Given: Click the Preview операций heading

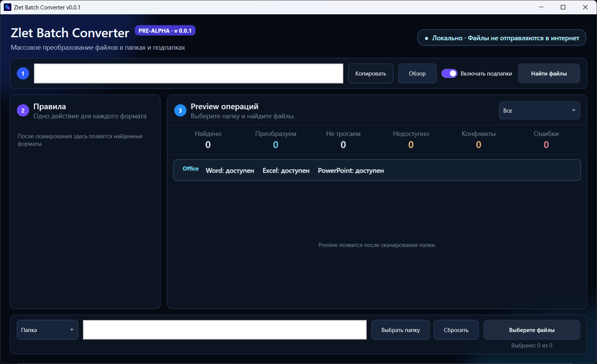Looking at the screenshot, I should click(225, 107).
